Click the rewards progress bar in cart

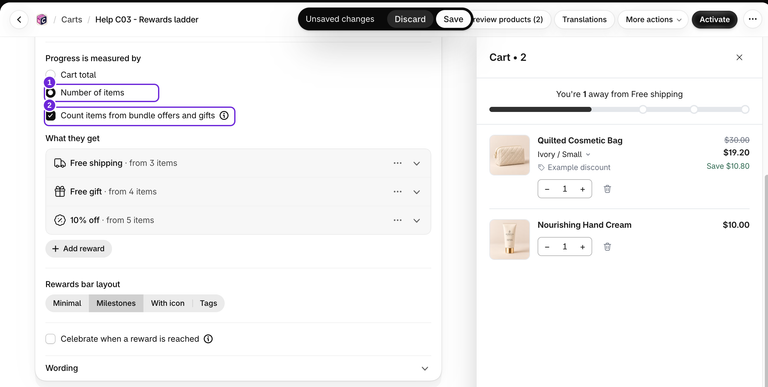tap(619, 109)
